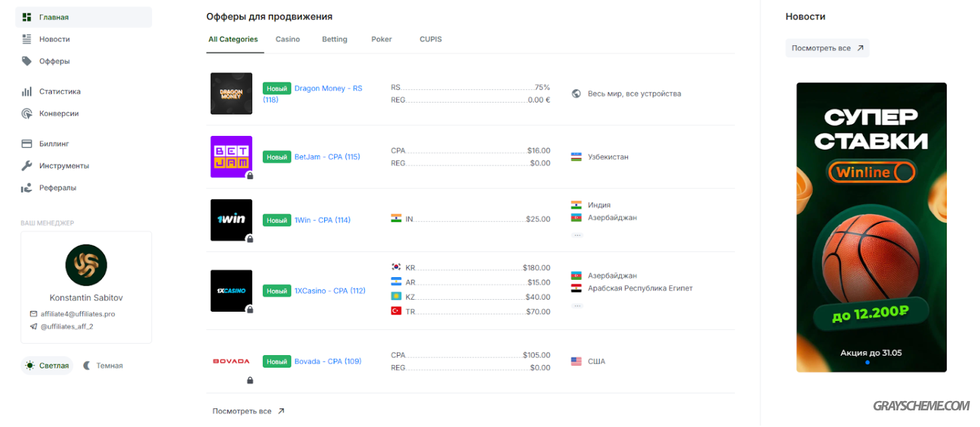Click the Telegram icon by @uffiliates_aff_2

point(33,326)
